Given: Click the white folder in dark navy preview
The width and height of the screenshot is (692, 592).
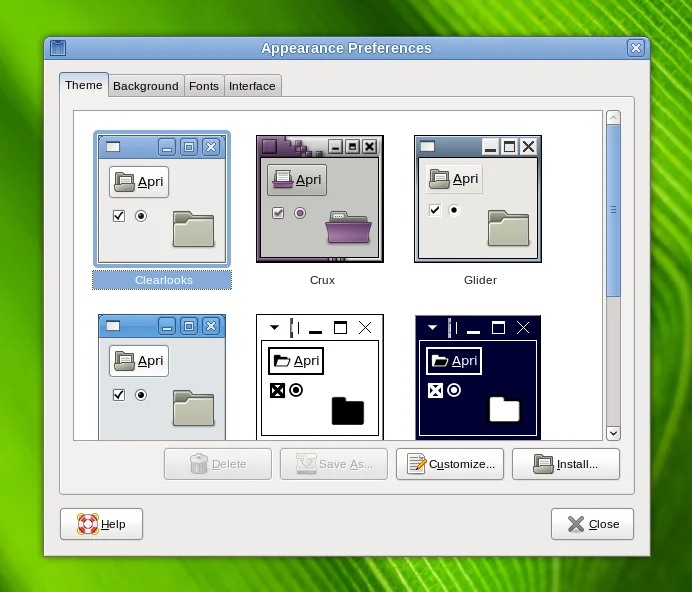Looking at the screenshot, I should [505, 409].
